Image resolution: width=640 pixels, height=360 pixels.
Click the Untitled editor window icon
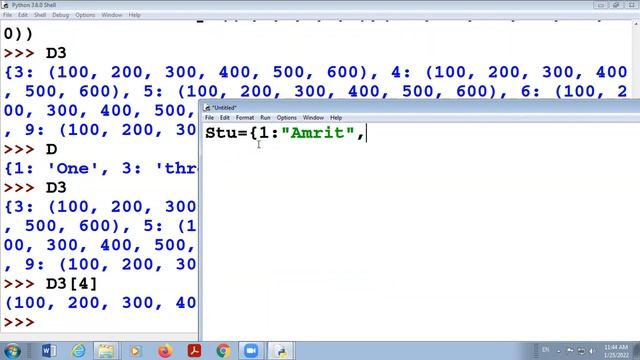coord(207,108)
